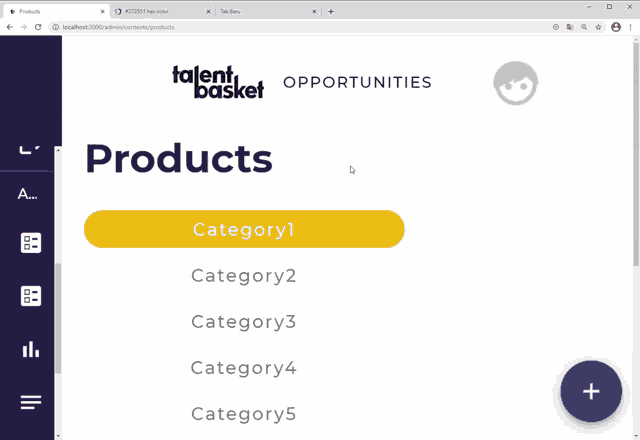This screenshot has width=640, height=440.
Task: Click the user avatar icon
Action: coord(516,83)
